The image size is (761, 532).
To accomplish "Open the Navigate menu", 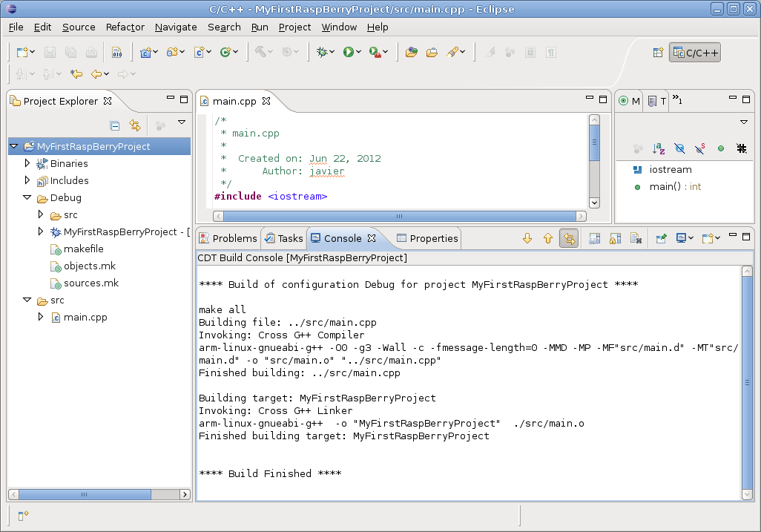I will coord(176,27).
